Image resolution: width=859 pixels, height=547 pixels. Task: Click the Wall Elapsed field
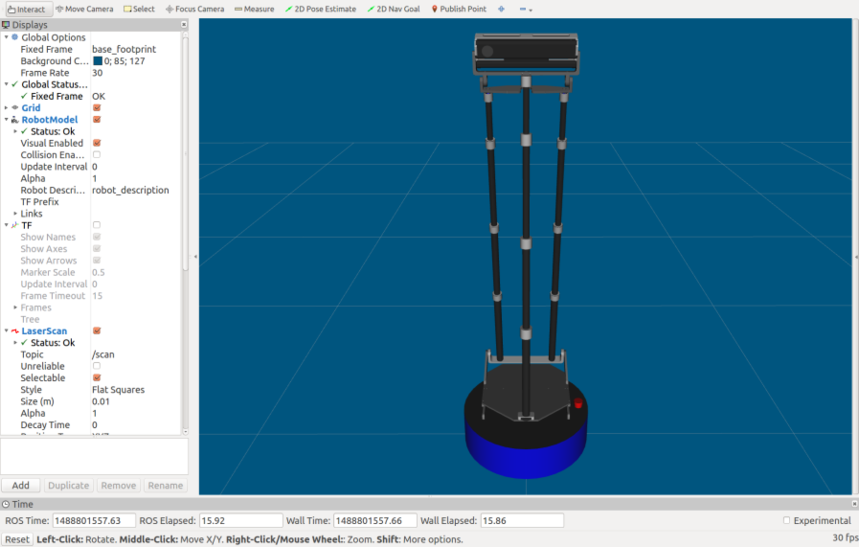pos(522,521)
